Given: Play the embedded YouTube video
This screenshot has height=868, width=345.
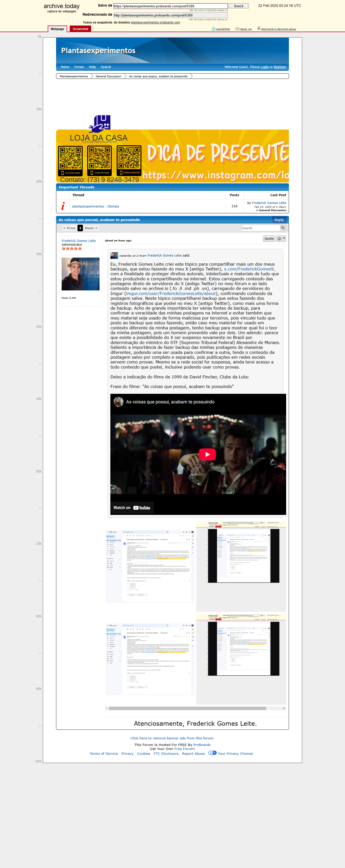Looking at the screenshot, I should (207, 454).
